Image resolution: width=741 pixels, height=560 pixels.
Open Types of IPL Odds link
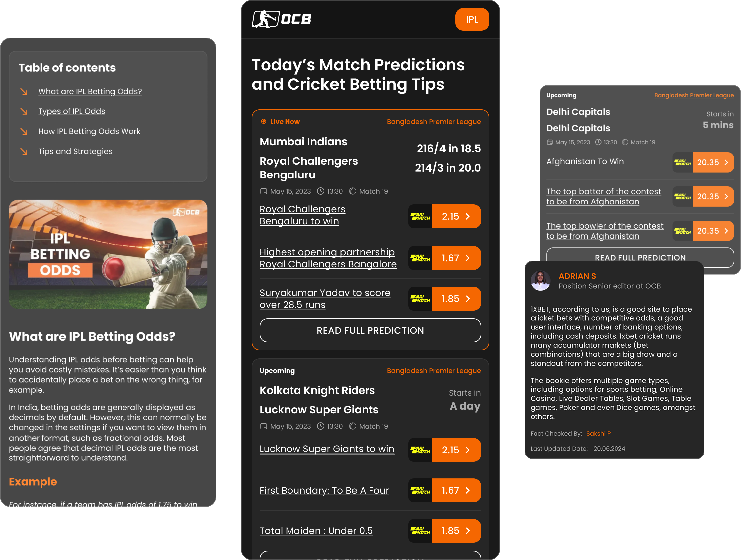(x=72, y=111)
